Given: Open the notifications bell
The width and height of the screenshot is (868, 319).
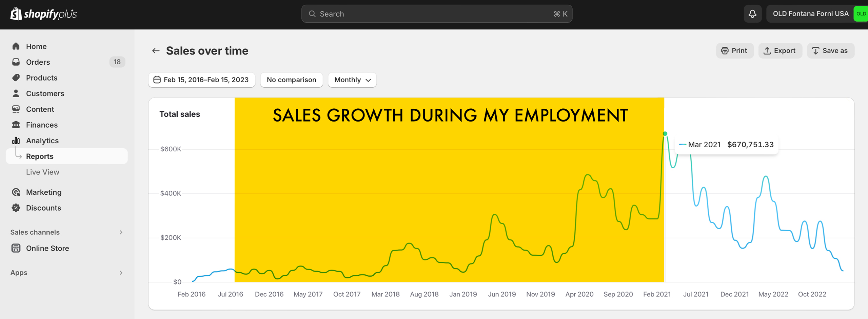Looking at the screenshot, I should [x=752, y=14].
